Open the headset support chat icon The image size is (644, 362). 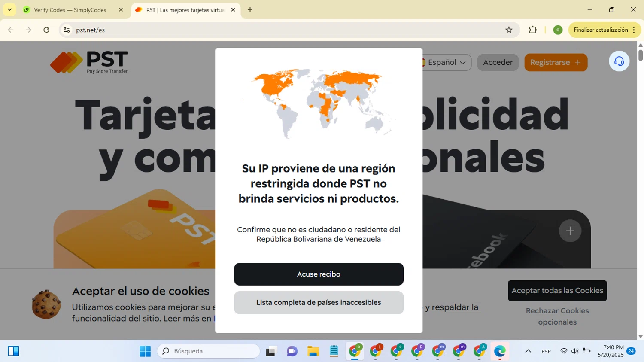[619, 61]
